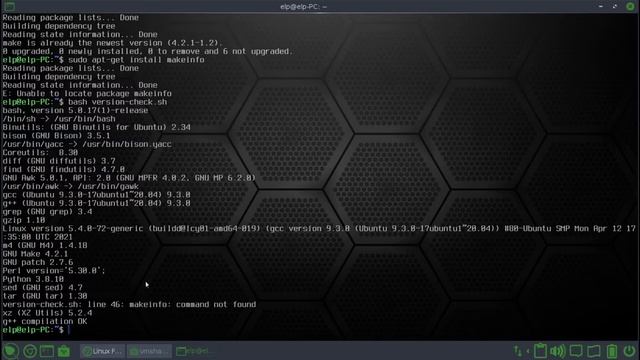The width and height of the screenshot is (640, 360).
Task: Click the 'm4 (GNU M4) 1.4.18' line
Action: point(45,245)
